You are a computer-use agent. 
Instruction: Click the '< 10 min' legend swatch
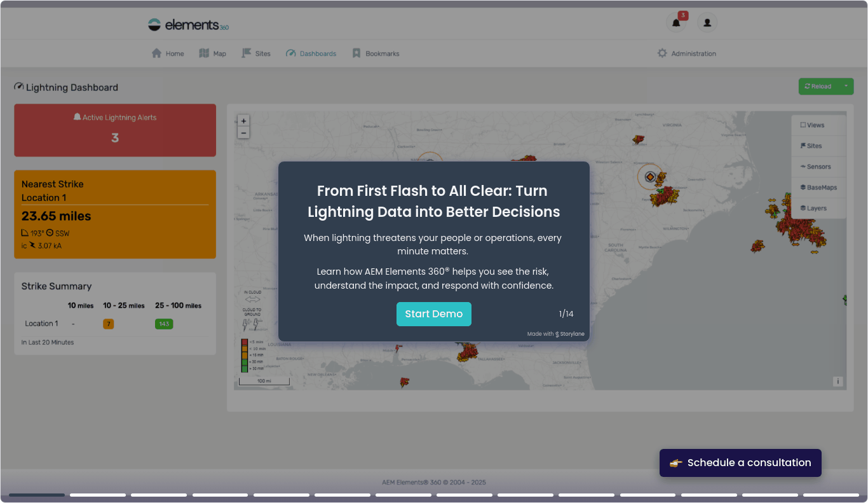(x=244, y=348)
